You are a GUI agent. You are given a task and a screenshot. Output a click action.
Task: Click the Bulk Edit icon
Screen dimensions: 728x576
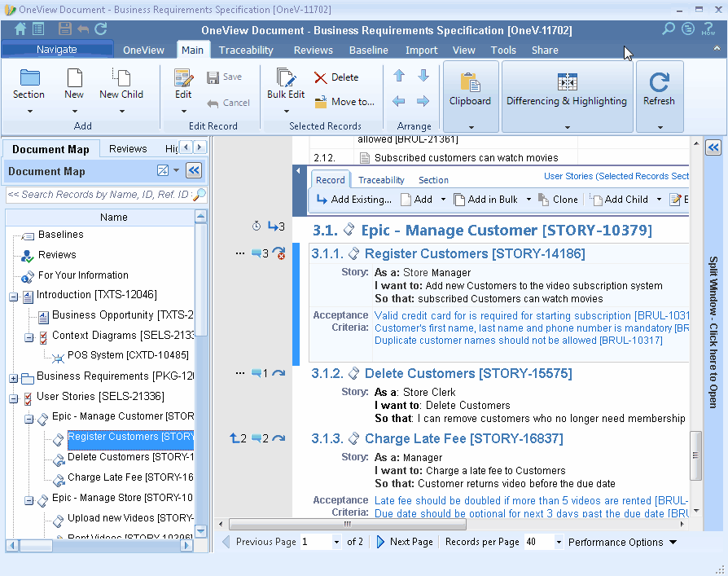(286, 77)
